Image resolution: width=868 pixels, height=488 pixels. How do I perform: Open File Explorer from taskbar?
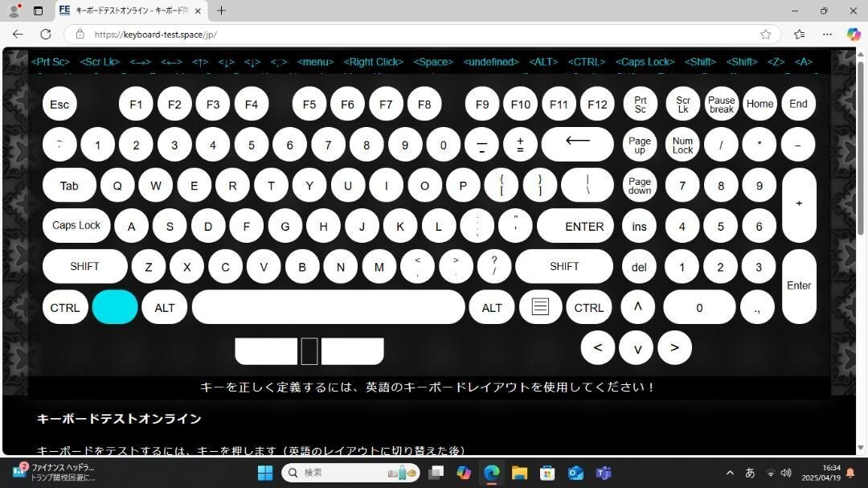(519, 473)
